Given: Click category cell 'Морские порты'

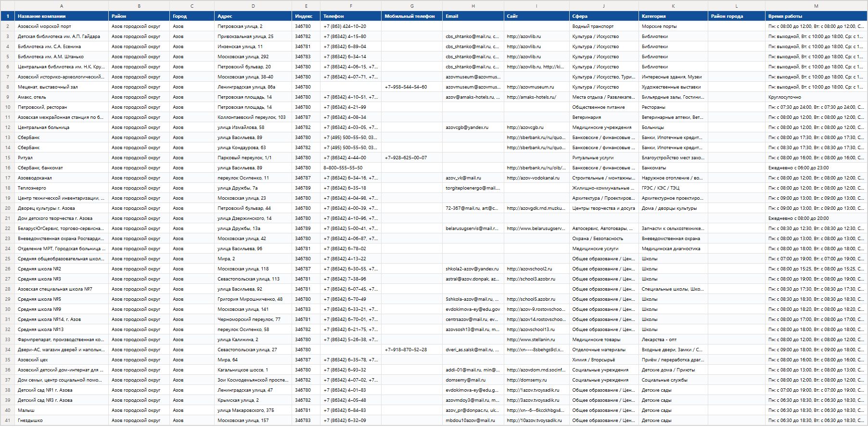Looking at the screenshot, I should click(673, 26).
